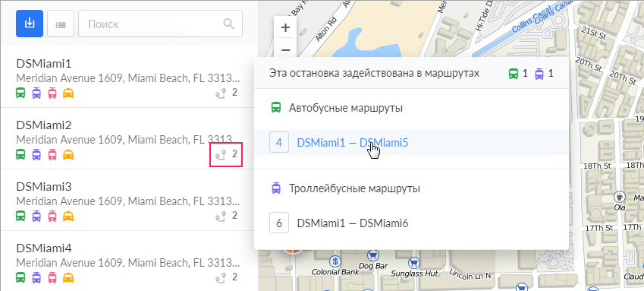644x291 pixels.
Task: Click pink tram icon under DSMiami3
Action: (52, 216)
